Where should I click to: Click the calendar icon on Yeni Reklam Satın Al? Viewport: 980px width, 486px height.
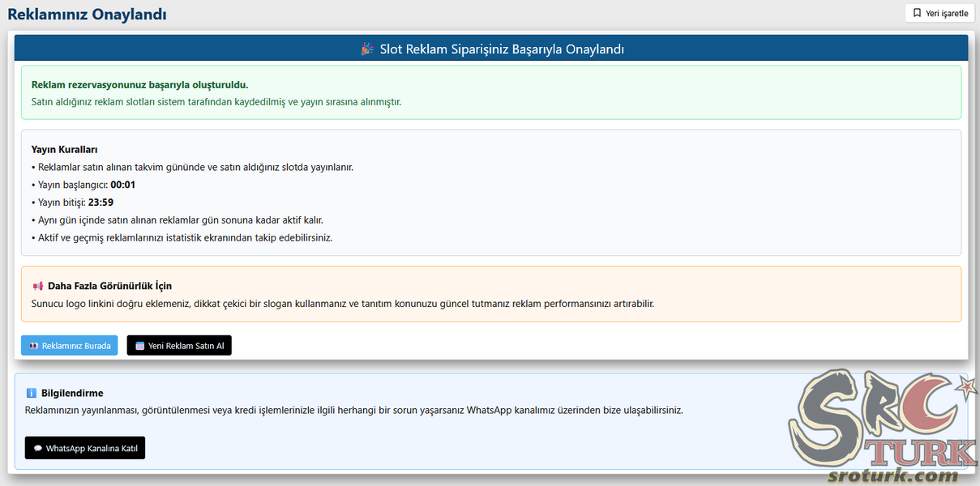[x=139, y=346]
